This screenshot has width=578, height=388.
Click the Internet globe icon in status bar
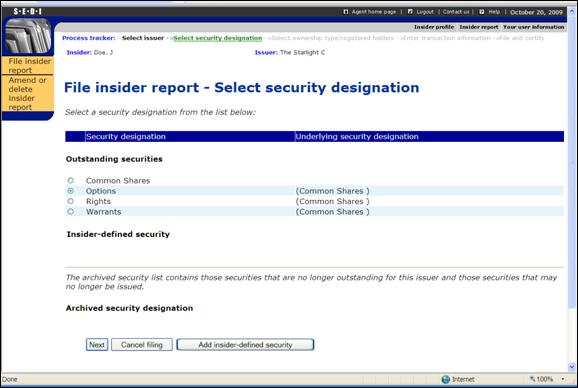click(446, 379)
